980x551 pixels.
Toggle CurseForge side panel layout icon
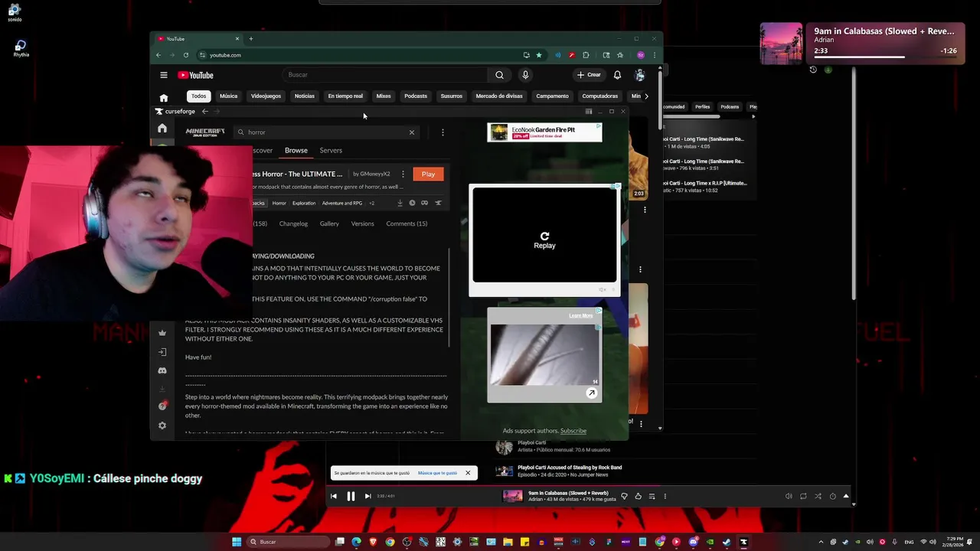pyautogui.click(x=589, y=112)
